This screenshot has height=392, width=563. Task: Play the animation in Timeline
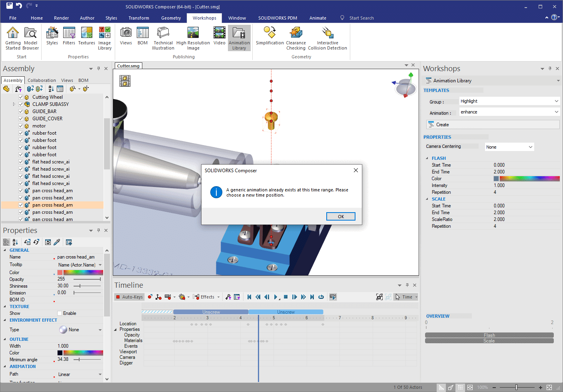[x=276, y=297]
